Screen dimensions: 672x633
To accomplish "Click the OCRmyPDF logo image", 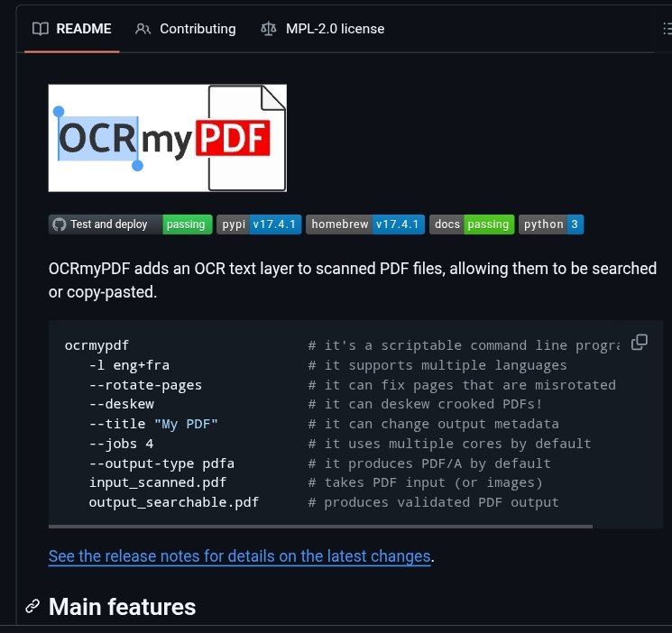I will (168, 138).
